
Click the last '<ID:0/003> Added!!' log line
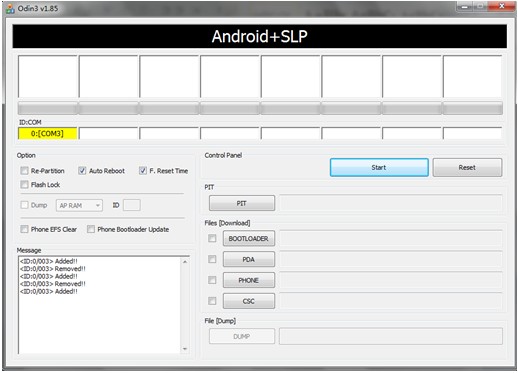point(49,291)
